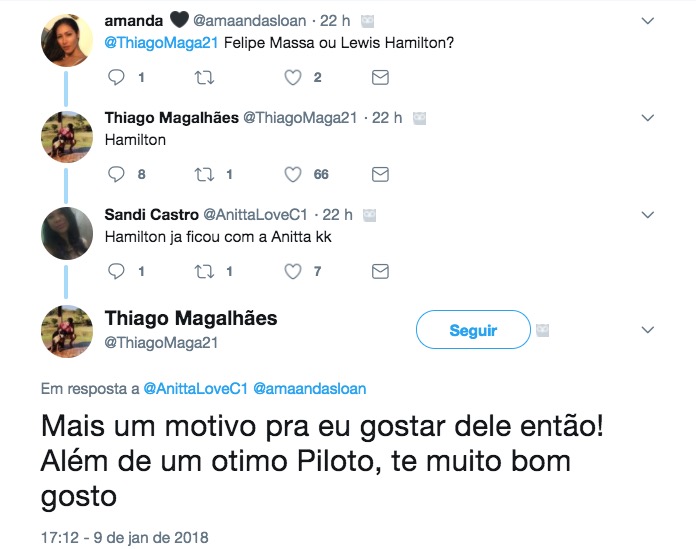Message icon under Thiago's "Hamilton" tweet

[x=380, y=174]
